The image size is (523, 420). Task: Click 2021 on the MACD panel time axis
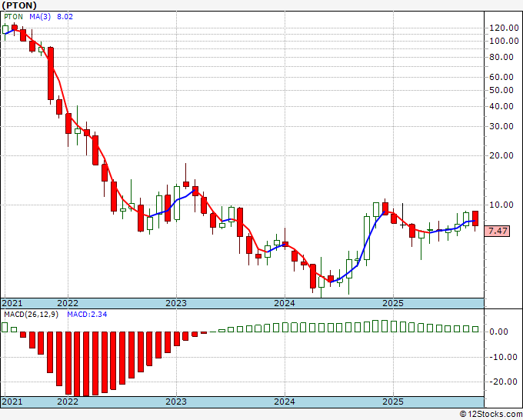(x=12, y=402)
